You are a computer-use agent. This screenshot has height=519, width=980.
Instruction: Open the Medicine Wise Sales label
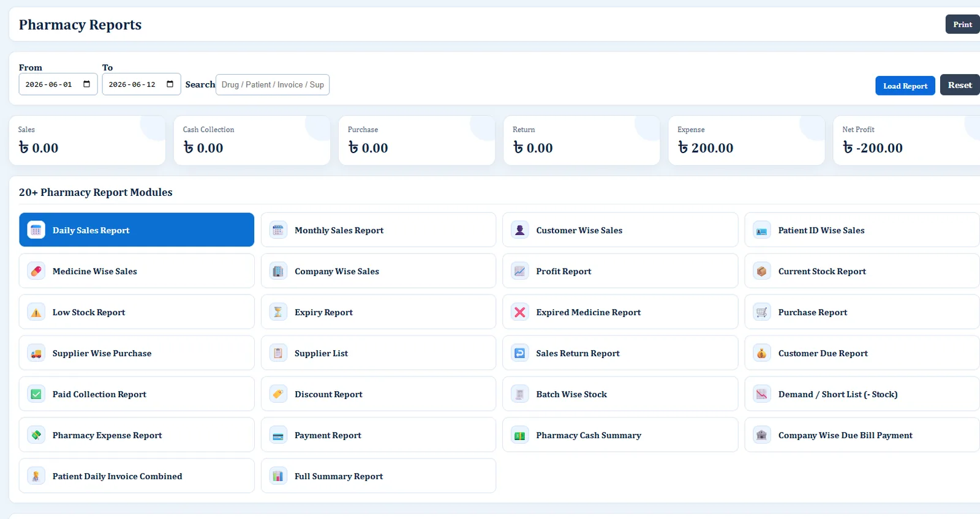pyautogui.click(x=95, y=271)
